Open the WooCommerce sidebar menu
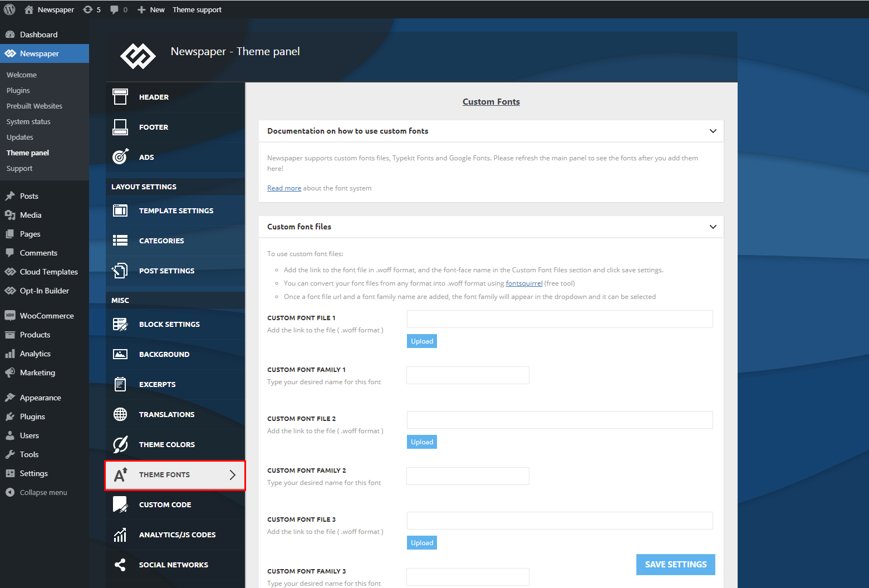Image resolution: width=869 pixels, height=588 pixels. coord(46,316)
